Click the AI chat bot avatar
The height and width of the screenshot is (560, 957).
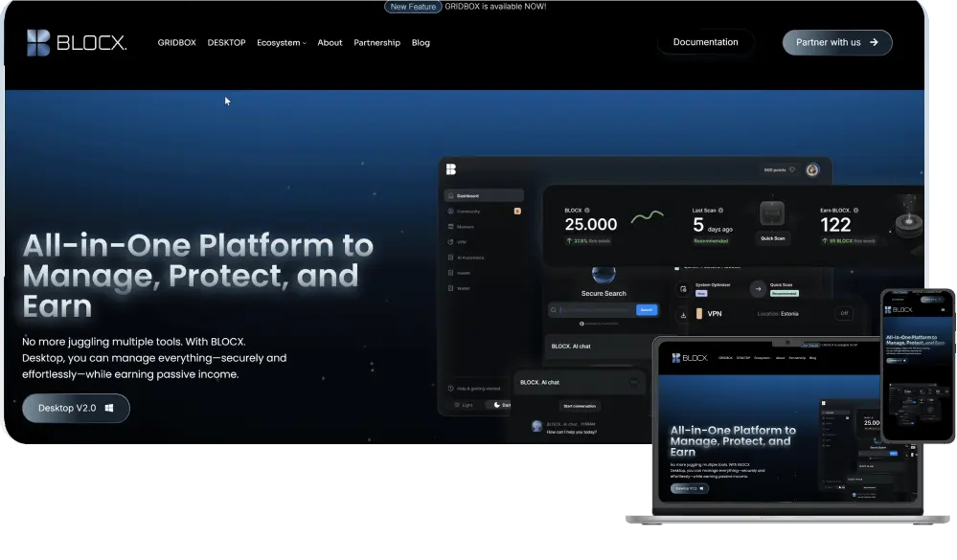537,426
